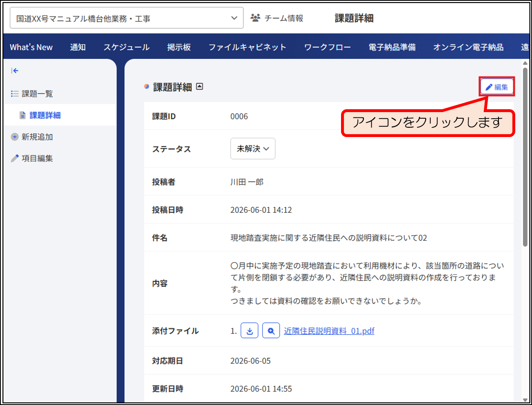
Task: Click the pencil icon beside 項目編集
Action: tap(15, 158)
